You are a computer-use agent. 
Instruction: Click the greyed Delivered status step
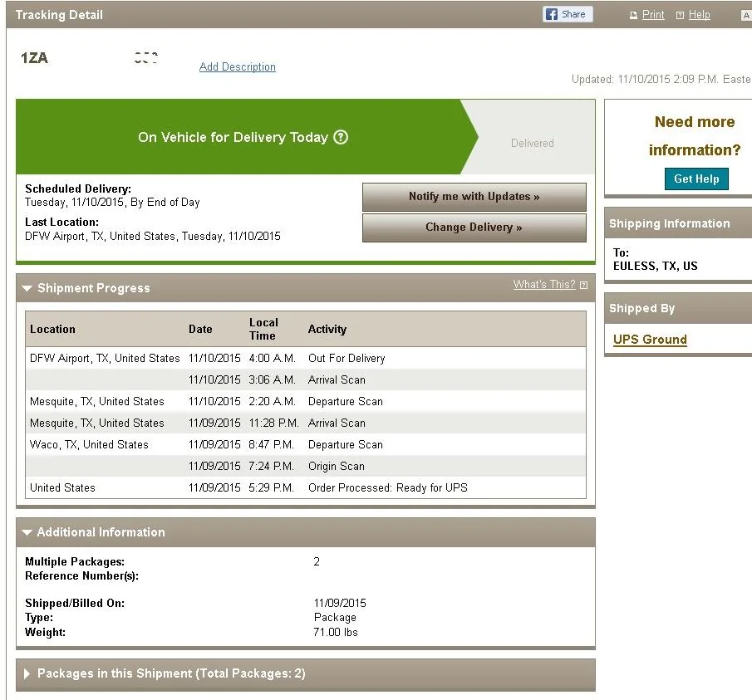point(533,144)
